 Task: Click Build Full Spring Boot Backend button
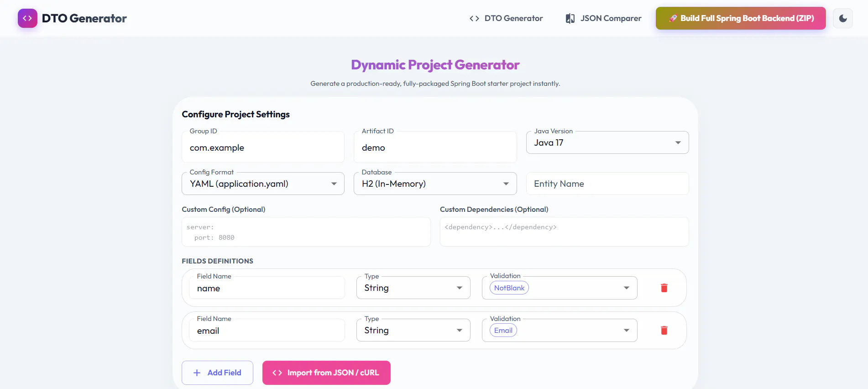[x=741, y=18]
